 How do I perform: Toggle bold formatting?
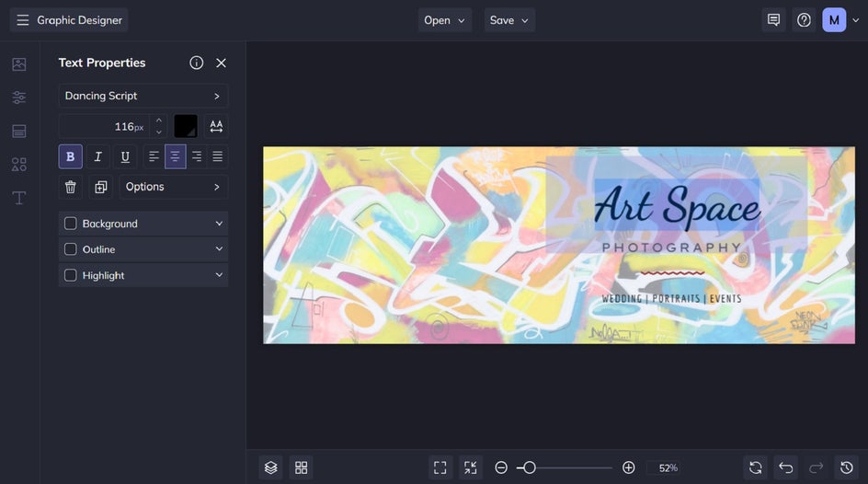(70, 156)
